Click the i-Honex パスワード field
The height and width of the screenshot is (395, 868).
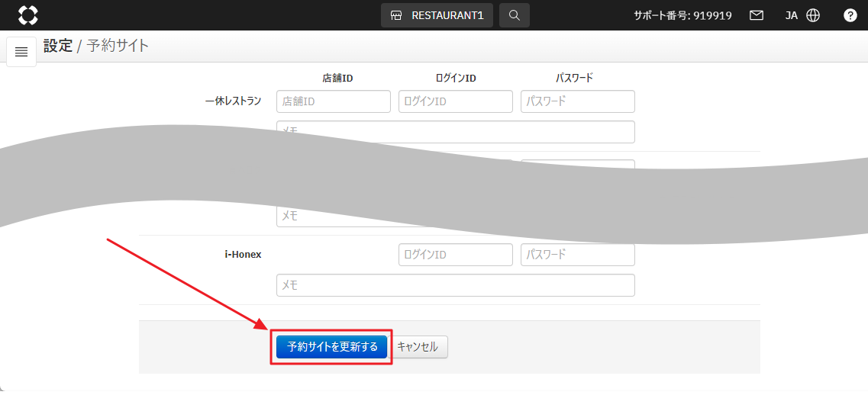pos(577,255)
